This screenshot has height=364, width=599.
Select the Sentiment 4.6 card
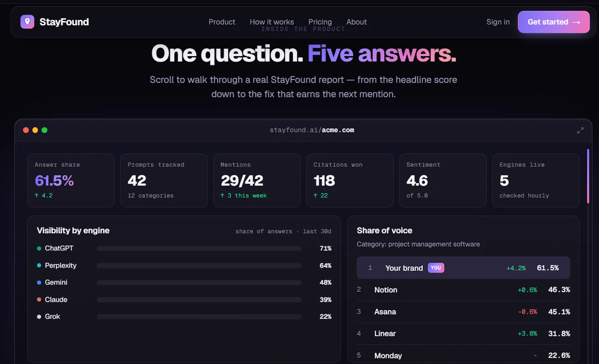coord(443,180)
